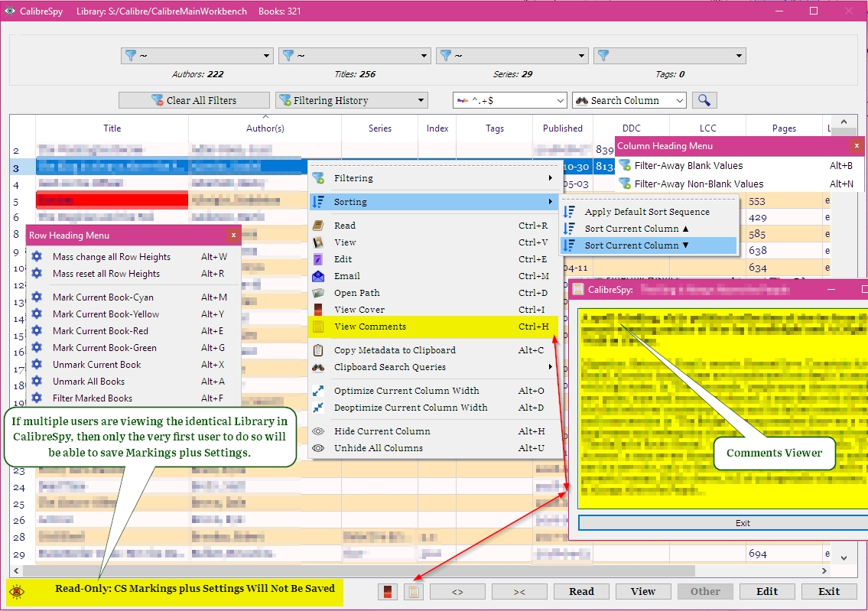Click the Deoptimize Current Column Width arrows icon
The width and height of the screenshot is (868, 611).
(318, 408)
